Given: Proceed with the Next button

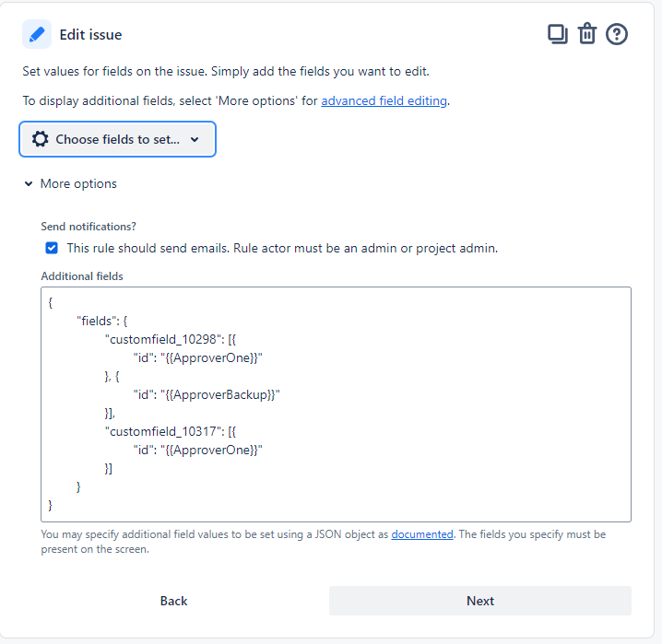Looking at the screenshot, I should tap(480, 601).
